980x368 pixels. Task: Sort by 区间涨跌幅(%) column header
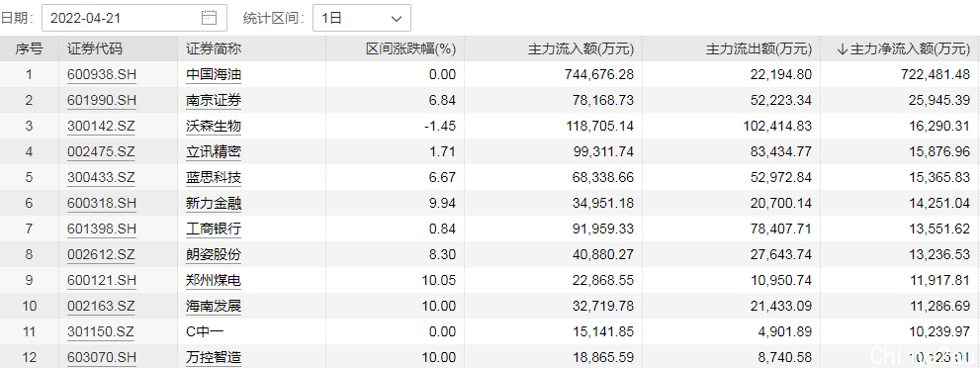tap(410, 48)
